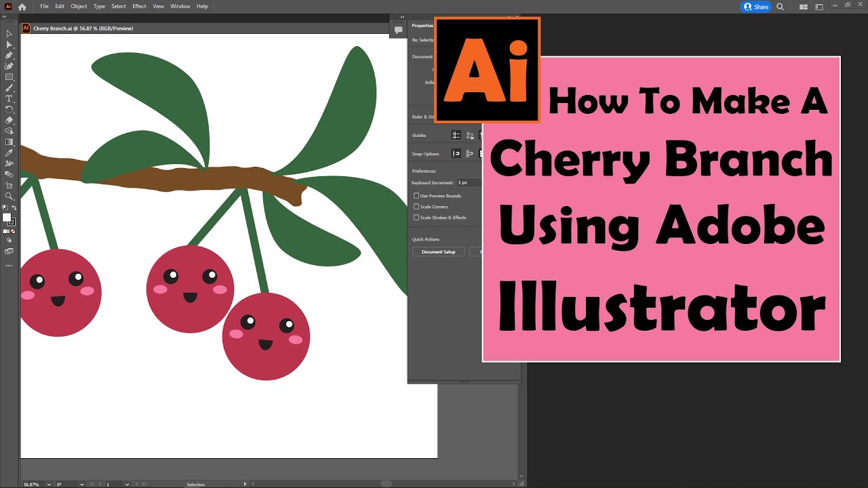Enable Use Preview Bounds checkbox
This screenshot has height=488, width=868.
pos(416,196)
